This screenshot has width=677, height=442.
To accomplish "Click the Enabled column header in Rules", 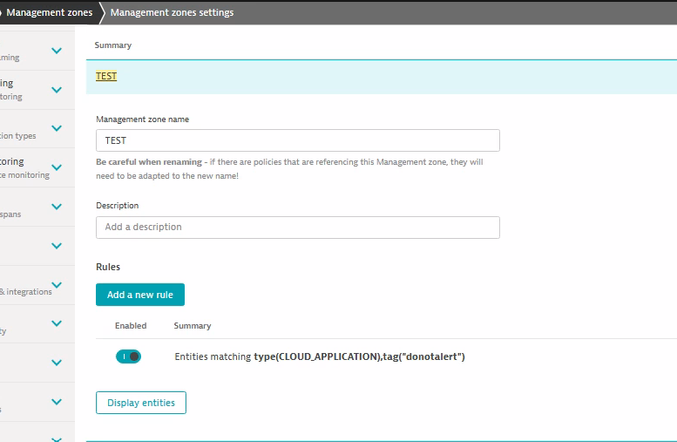I will [x=130, y=326].
